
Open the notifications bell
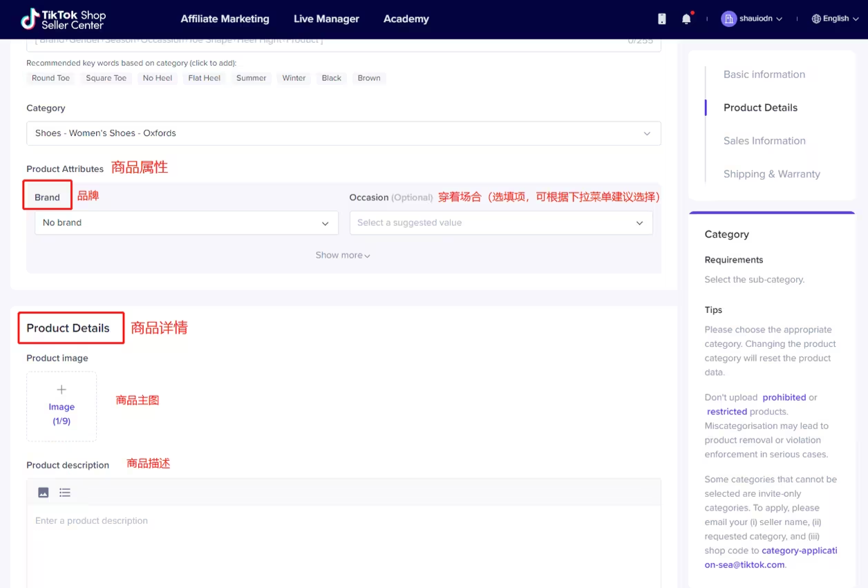[x=686, y=19]
